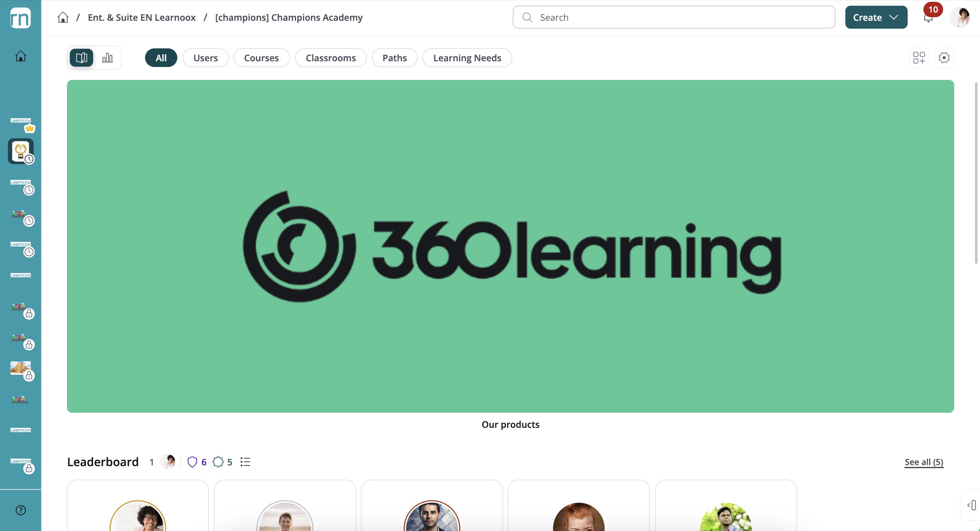Click into the Search field
The image size is (980, 531).
point(674,17)
